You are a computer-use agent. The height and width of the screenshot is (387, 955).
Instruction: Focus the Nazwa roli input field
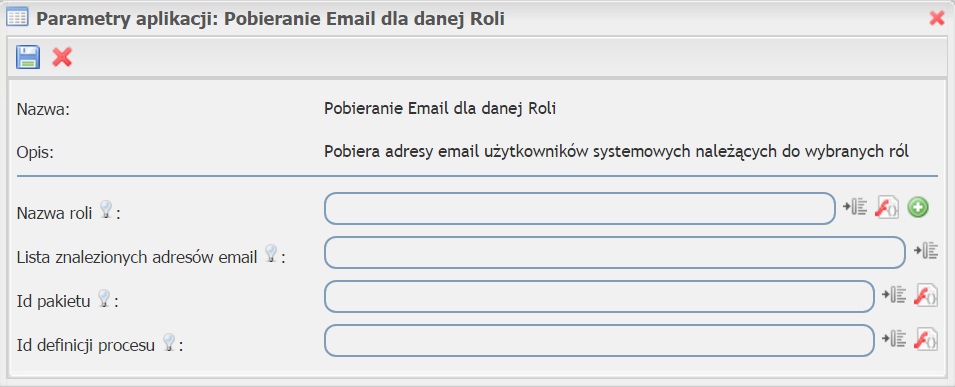[x=579, y=208]
